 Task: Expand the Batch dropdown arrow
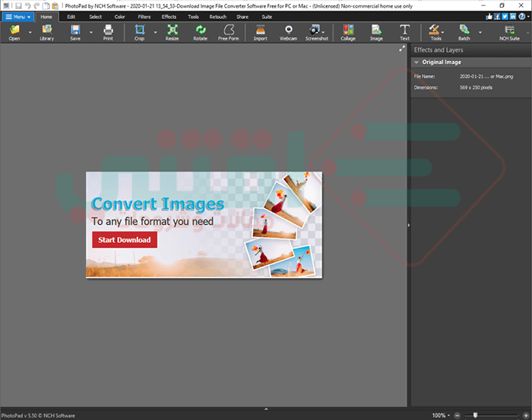(480, 33)
